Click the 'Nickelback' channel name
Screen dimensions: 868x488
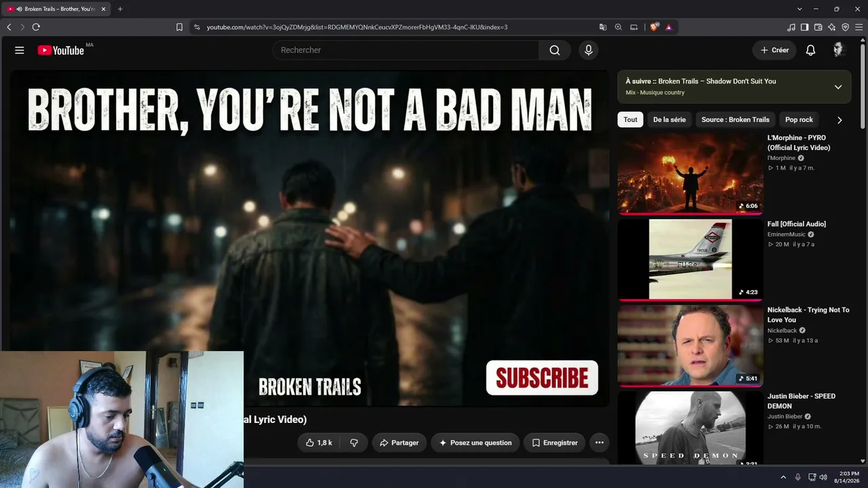[x=783, y=331]
